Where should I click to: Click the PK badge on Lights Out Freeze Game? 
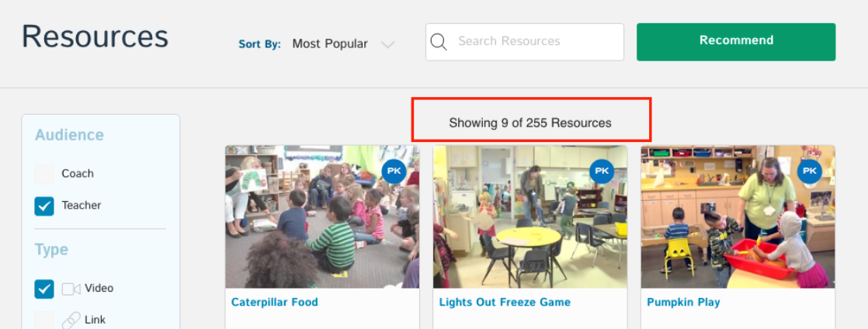602,171
